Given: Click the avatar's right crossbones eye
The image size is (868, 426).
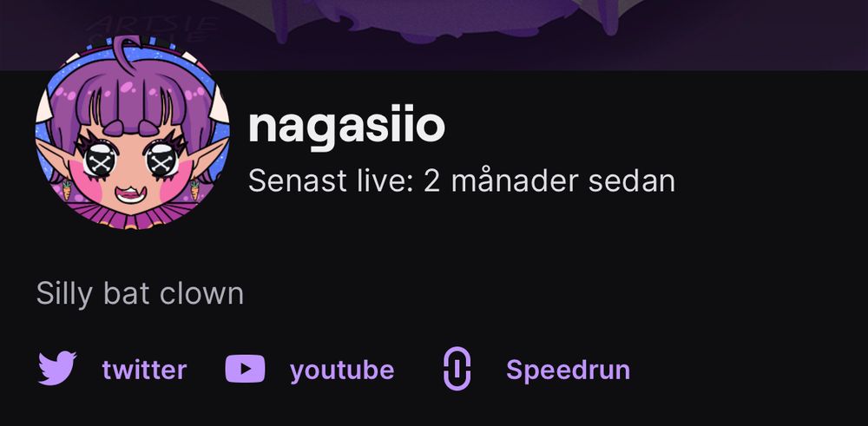Looking at the screenshot, I should [x=161, y=160].
